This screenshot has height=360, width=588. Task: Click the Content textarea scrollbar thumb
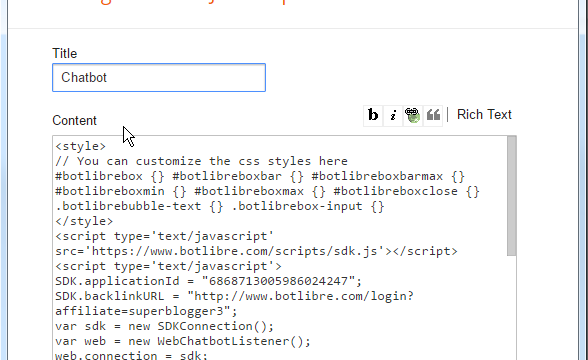tap(512, 196)
